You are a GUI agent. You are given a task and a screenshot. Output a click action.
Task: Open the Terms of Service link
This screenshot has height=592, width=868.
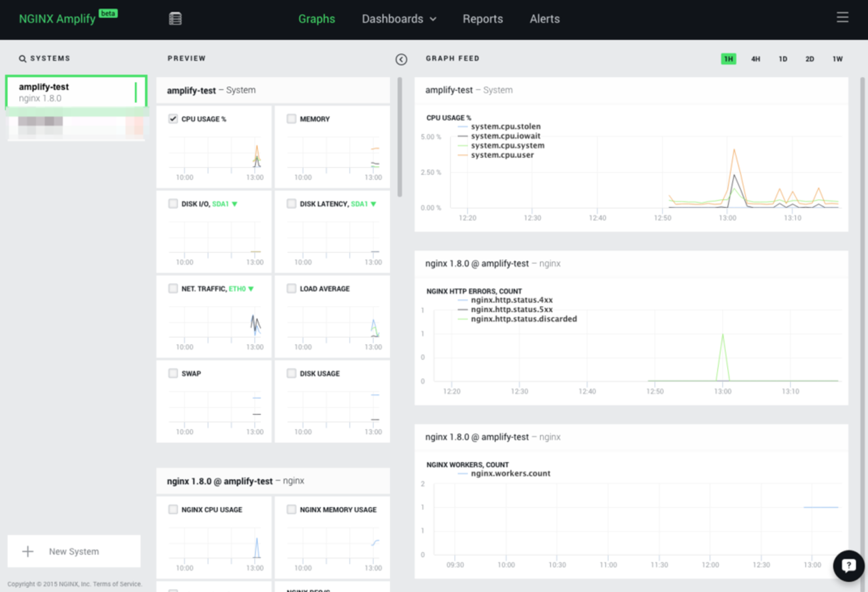pyautogui.click(x=118, y=584)
